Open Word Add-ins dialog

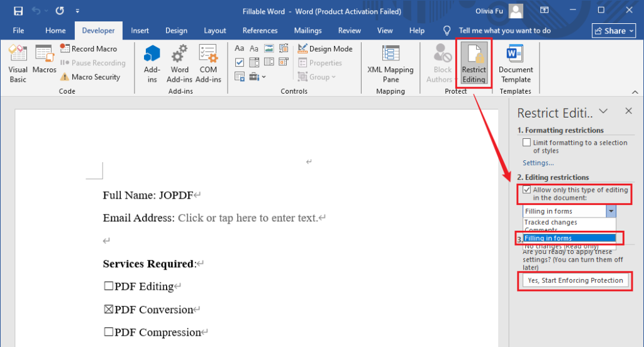[179, 63]
